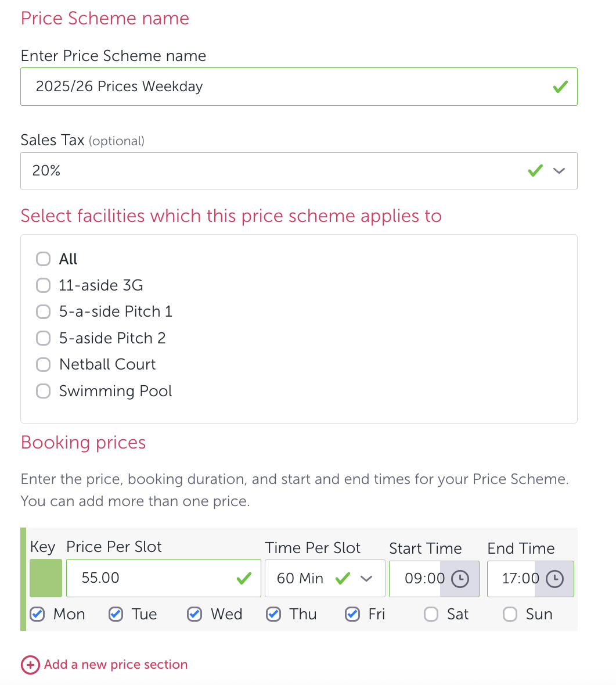Check the All facilities checkbox
Screen dimensions: 616x685
click(x=44, y=259)
